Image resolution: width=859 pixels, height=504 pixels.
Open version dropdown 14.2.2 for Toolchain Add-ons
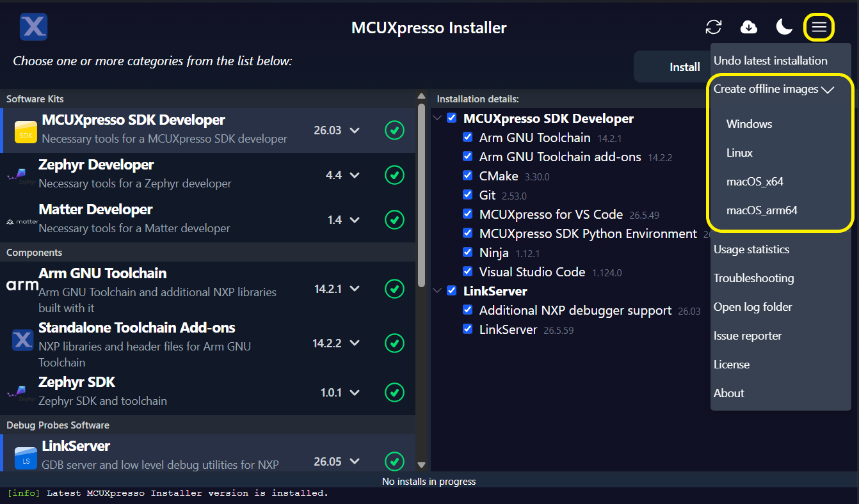click(336, 343)
